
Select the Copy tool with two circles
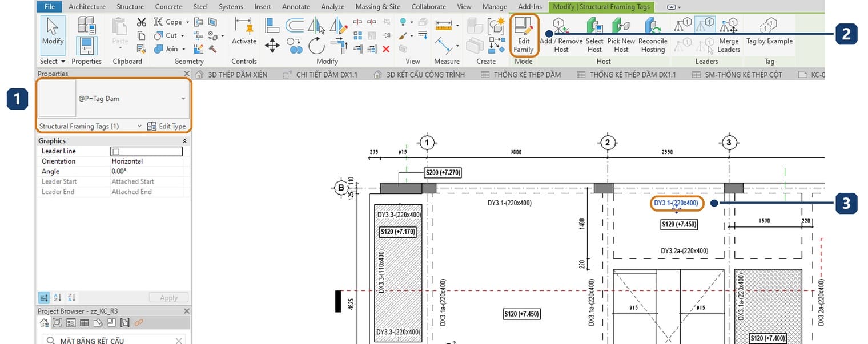294,46
